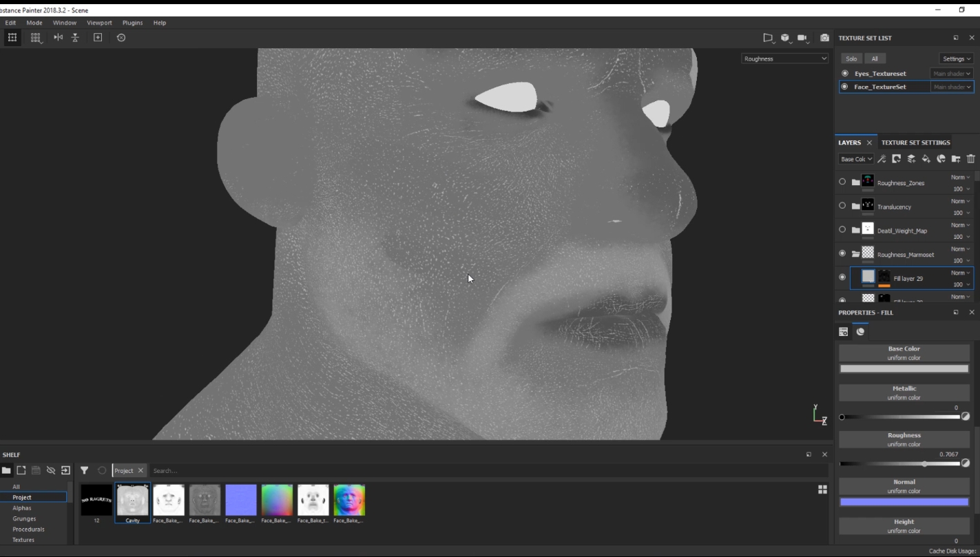Image resolution: width=980 pixels, height=557 pixels.
Task: Open the grid snapping options icon
Action: pos(36,38)
